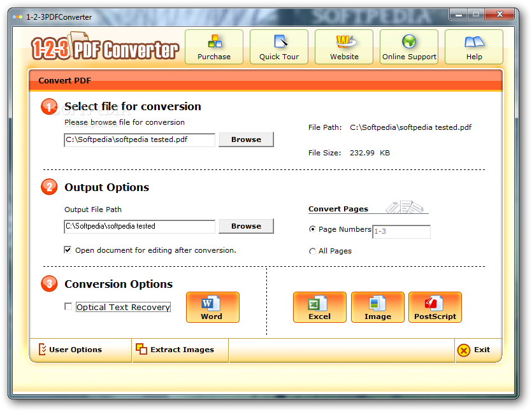The width and height of the screenshot is (532, 412).
Task: Click the page range field showing 1-3
Action: point(401,232)
